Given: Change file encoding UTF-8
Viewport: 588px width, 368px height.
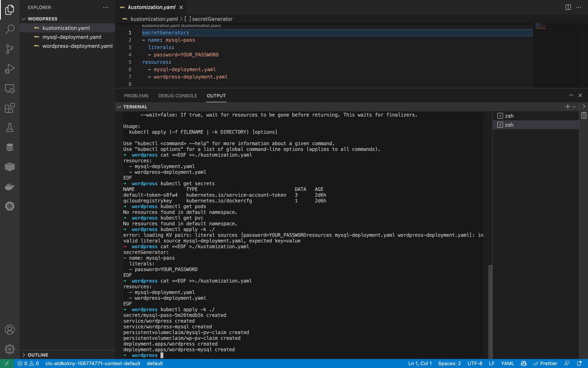Looking at the screenshot, I should (475, 363).
